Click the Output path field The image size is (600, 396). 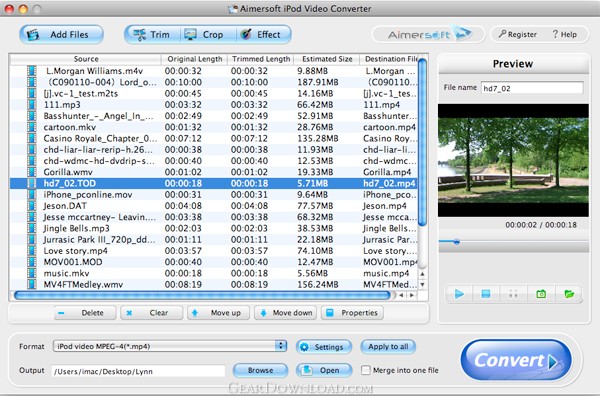139,371
